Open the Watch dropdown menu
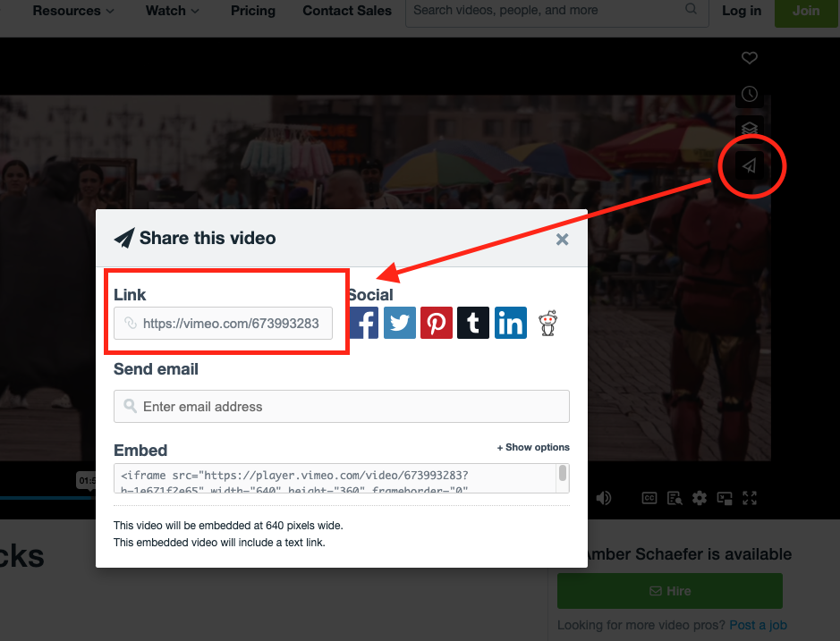Screen dimensions: 840x641 [173, 11]
